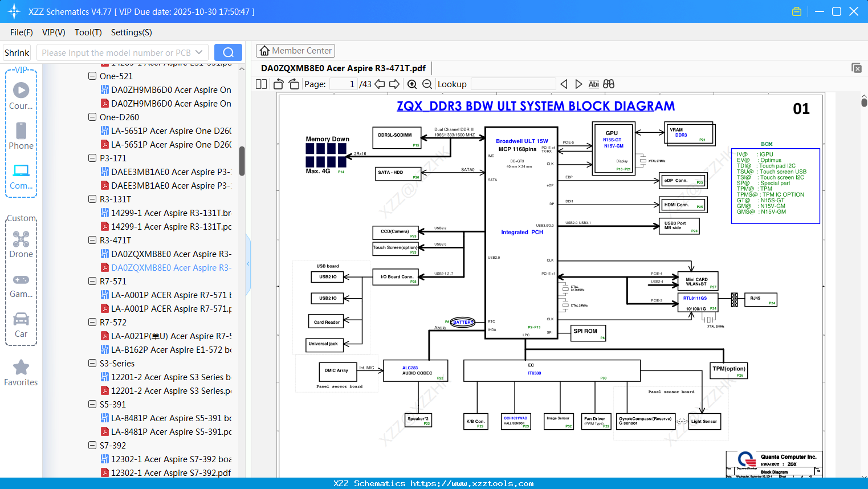Collapse the R3-471T tree node
The height and width of the screenshot is (489, 868).
[x=92, y=240]
